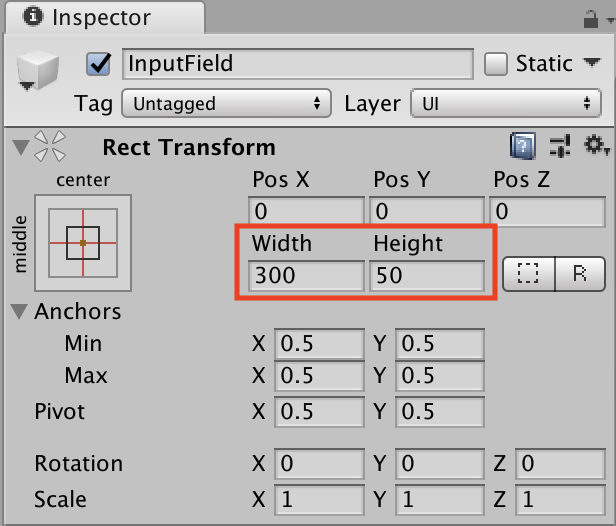Click the Height field showing 50
Screen dimensions: 616x526
427,275
